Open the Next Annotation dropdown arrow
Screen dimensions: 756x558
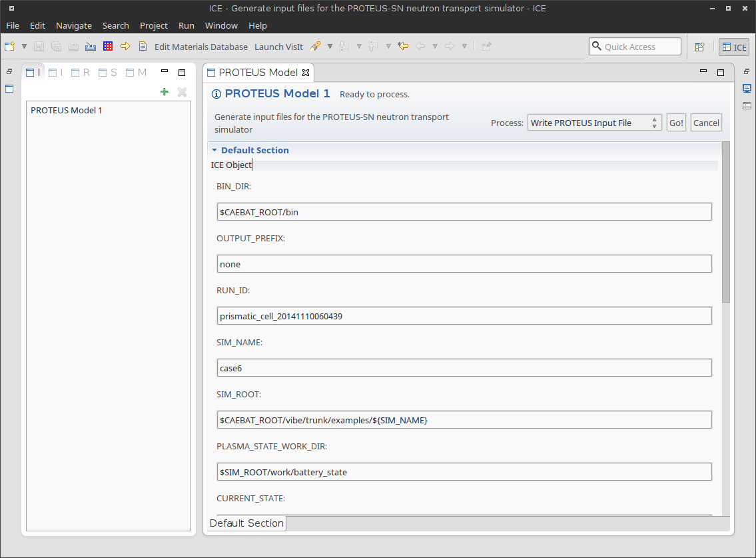[359, 47]
